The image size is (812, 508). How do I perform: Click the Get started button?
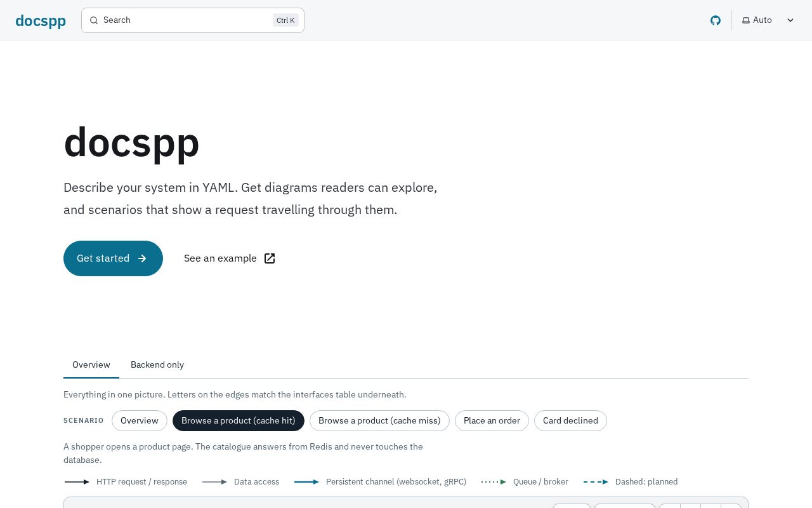pyautogui.click(x=113, y=258)
